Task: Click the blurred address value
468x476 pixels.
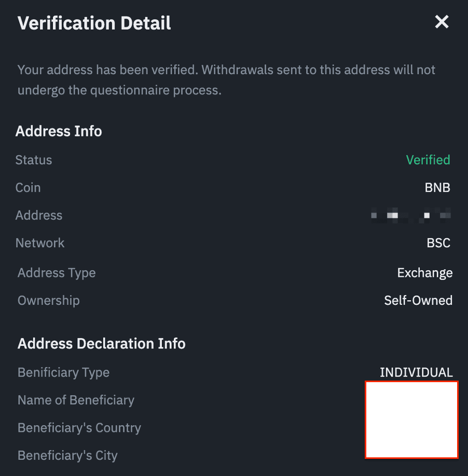Action: point(410,215)
